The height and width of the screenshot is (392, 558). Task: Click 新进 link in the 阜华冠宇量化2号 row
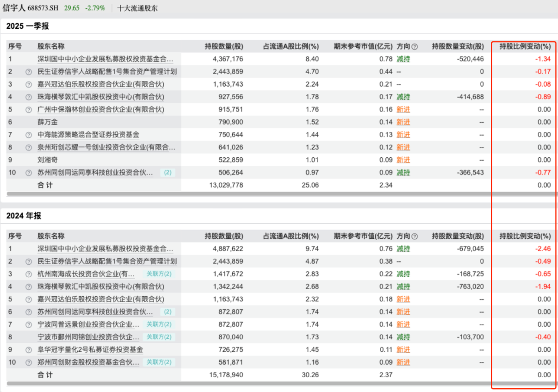(403, 350)
